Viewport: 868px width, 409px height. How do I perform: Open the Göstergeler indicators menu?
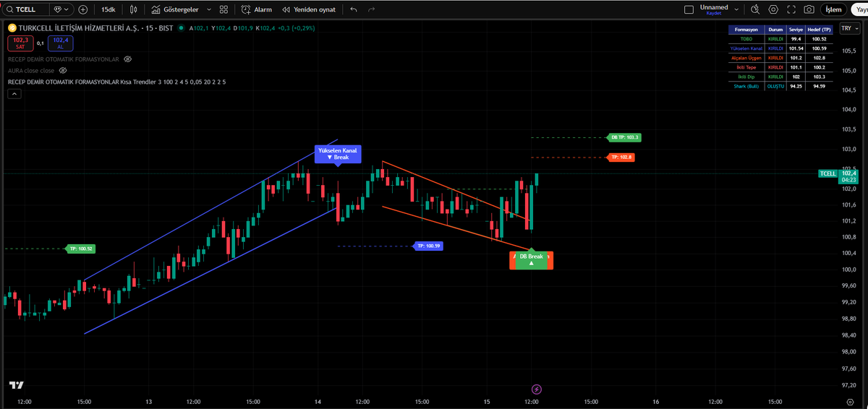click(x=176, y=9)
